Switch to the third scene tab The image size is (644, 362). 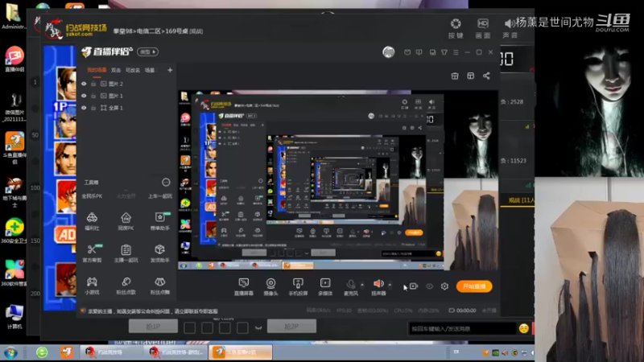point(133,70)
